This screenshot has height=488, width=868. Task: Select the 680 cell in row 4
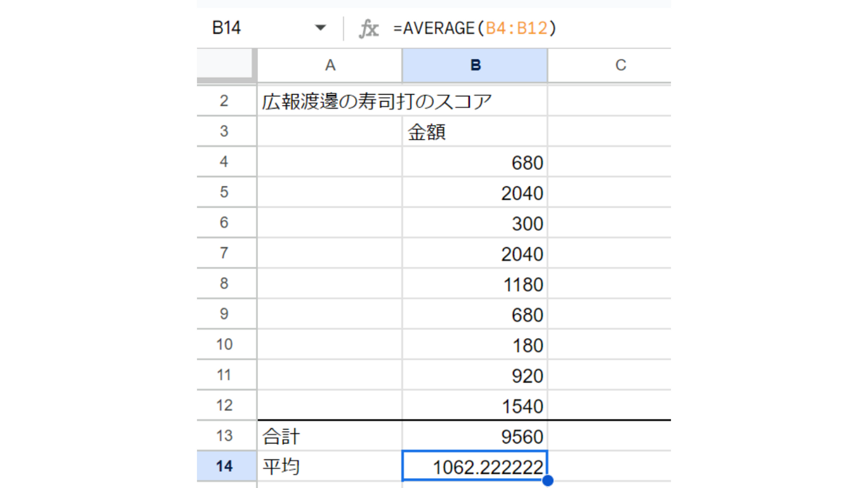point(475,162)
